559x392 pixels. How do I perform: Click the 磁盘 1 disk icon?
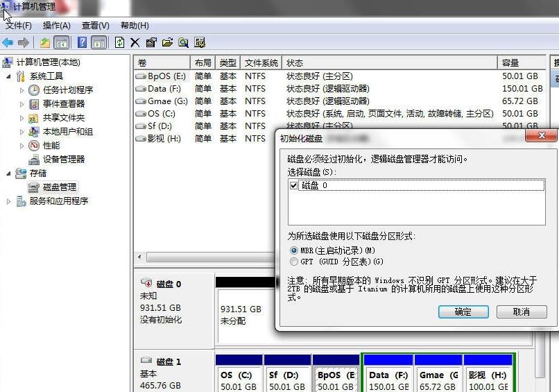[146, 360]
